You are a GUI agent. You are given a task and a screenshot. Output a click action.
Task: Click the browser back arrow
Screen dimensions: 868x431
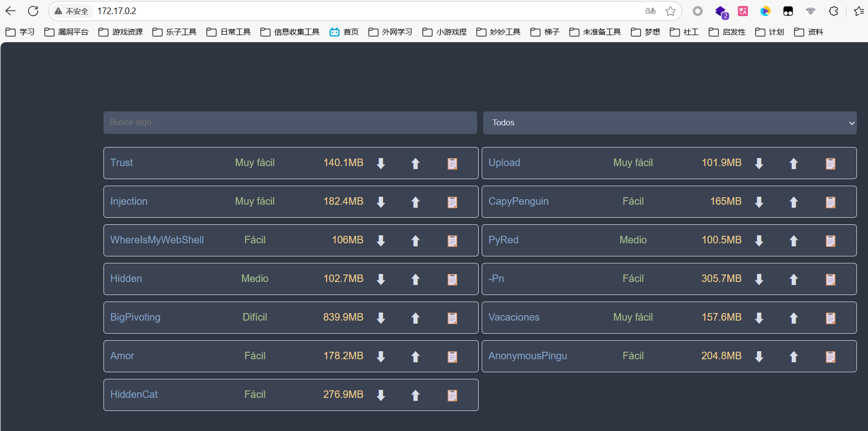pyautogui.click(x=11, y=11)
